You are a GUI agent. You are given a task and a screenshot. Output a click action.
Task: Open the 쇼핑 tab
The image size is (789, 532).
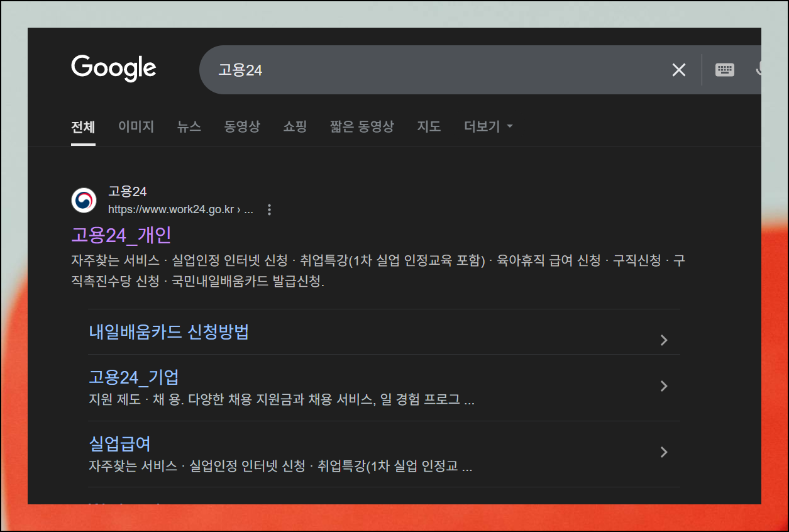click(295, 126)
